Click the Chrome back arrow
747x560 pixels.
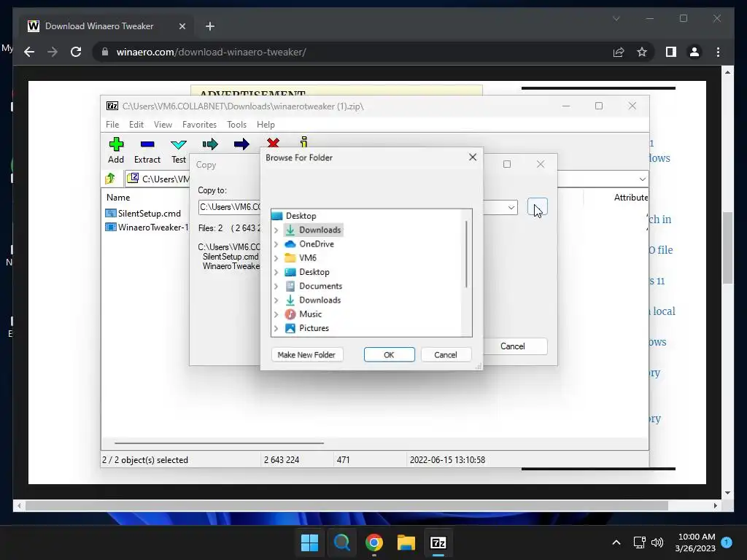29,52
